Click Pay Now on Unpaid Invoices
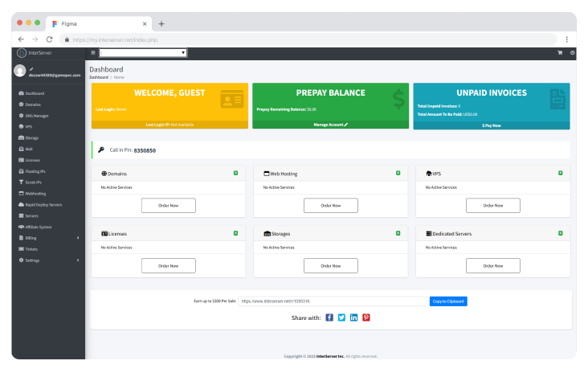Image resolution: width=588 pixels, height=369 pixels. (492, 125)
